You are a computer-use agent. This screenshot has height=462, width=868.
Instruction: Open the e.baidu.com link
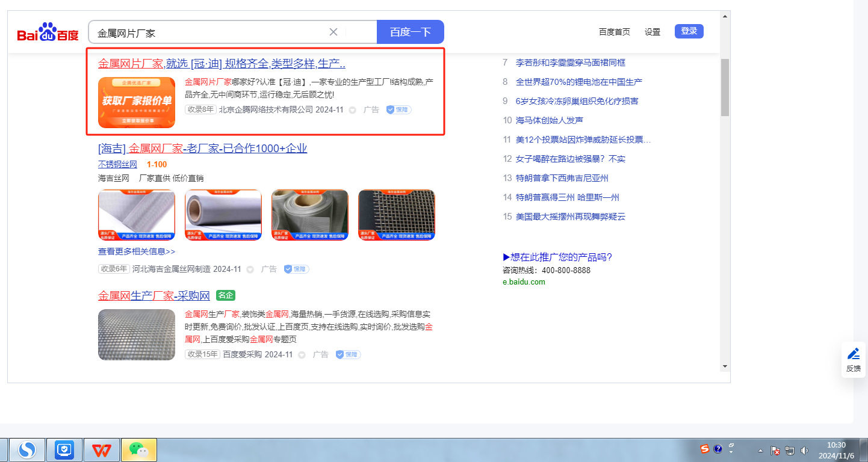tap(524, 282)
